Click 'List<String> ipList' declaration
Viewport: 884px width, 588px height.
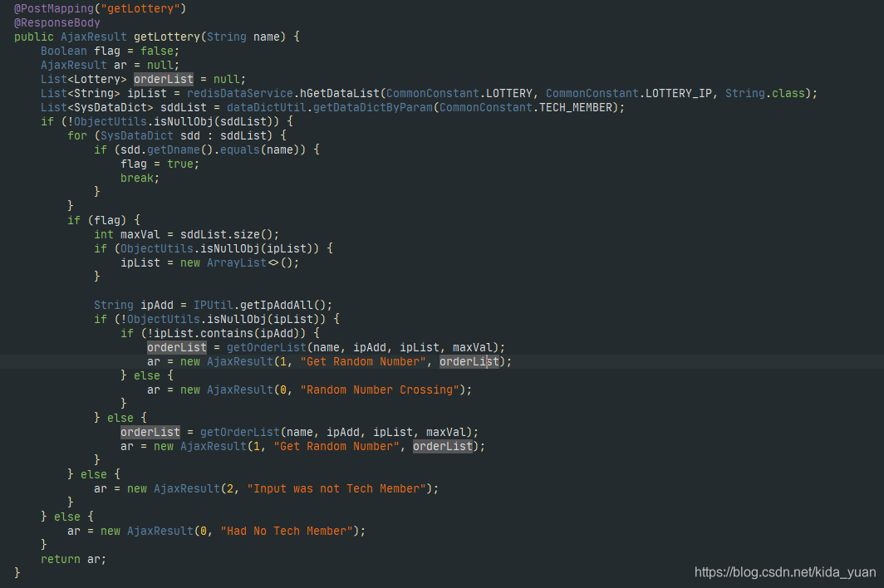(104, 93)
